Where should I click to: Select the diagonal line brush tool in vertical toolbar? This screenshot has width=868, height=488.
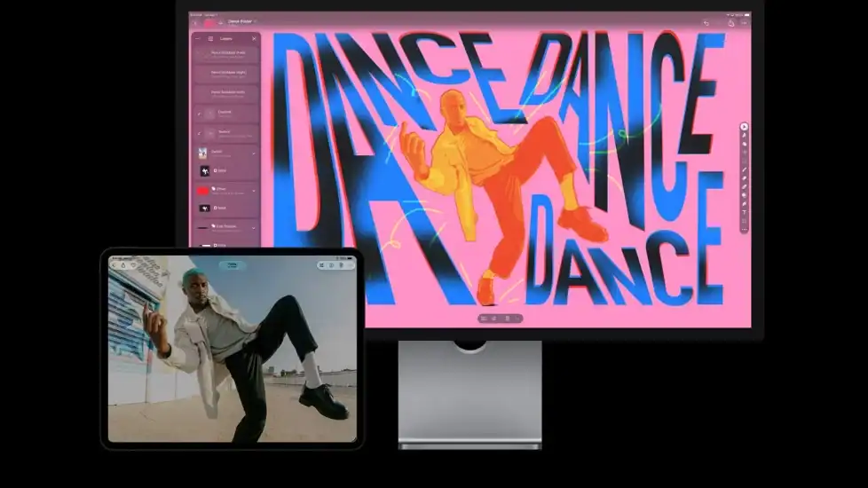(744, 169)
